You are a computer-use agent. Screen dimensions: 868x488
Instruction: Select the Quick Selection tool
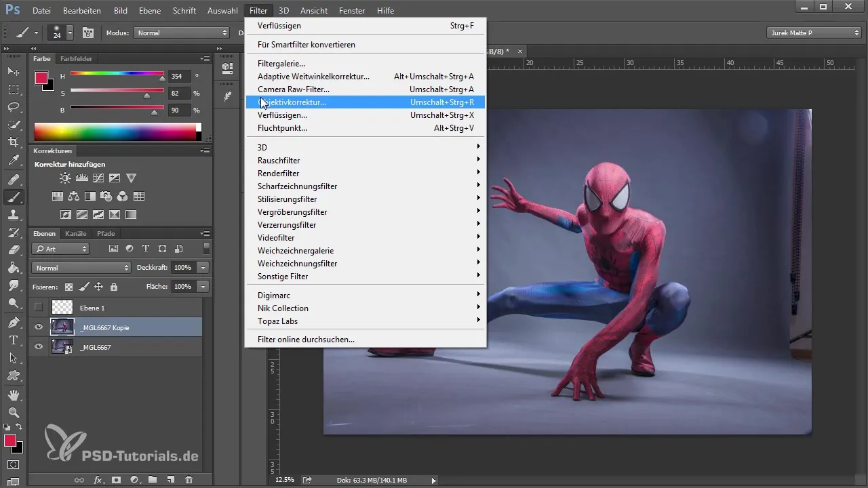click(x=14, y=125)
